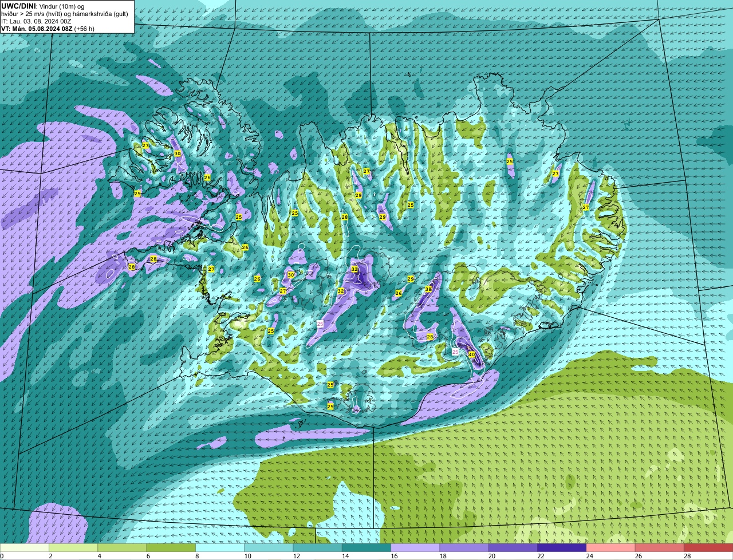Screen dimensions: 733x560
Task: Select the light green 2–4 m/s legend swatch
Action: tap(73, 547)
